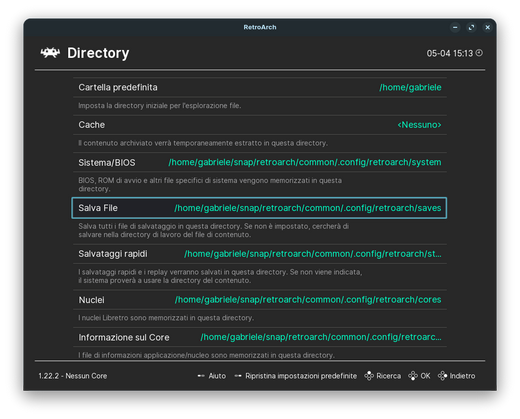
Task: Click the path ending in retroarch/system
Action: click(x=305, y=162)
